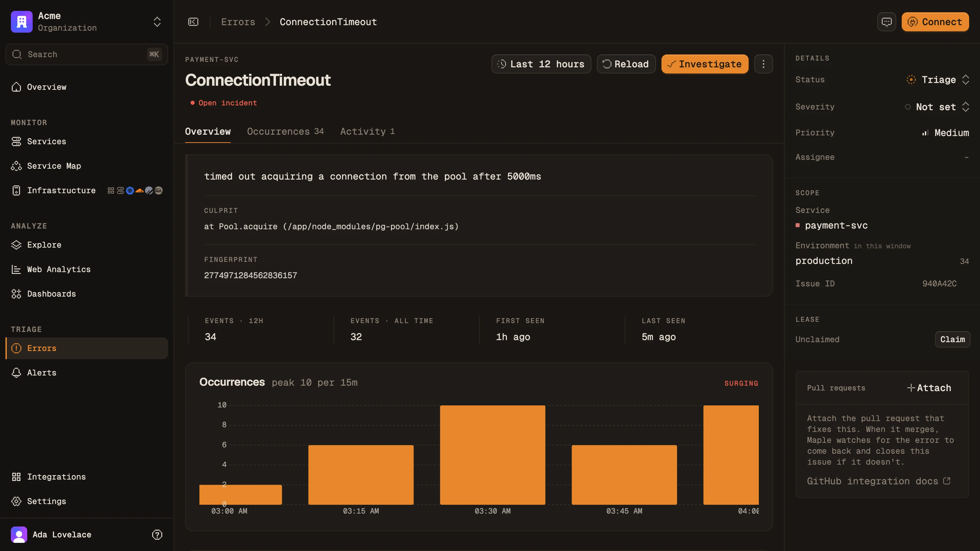This screenshot has height=551, width=980.
Task: Open GitHub integration docs link
Action: click(x=878, y=481)
